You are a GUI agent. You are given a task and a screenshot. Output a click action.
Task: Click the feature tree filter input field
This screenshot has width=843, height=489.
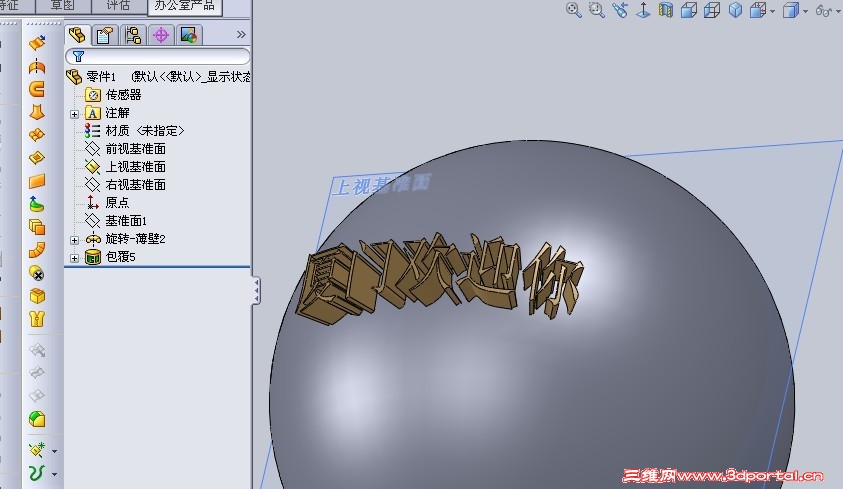(x=158, y=56)
